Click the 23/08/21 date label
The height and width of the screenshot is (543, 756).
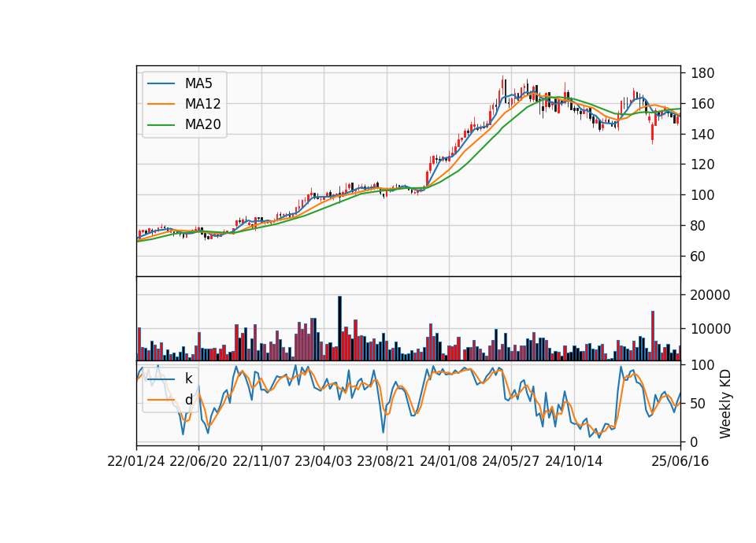386,461
